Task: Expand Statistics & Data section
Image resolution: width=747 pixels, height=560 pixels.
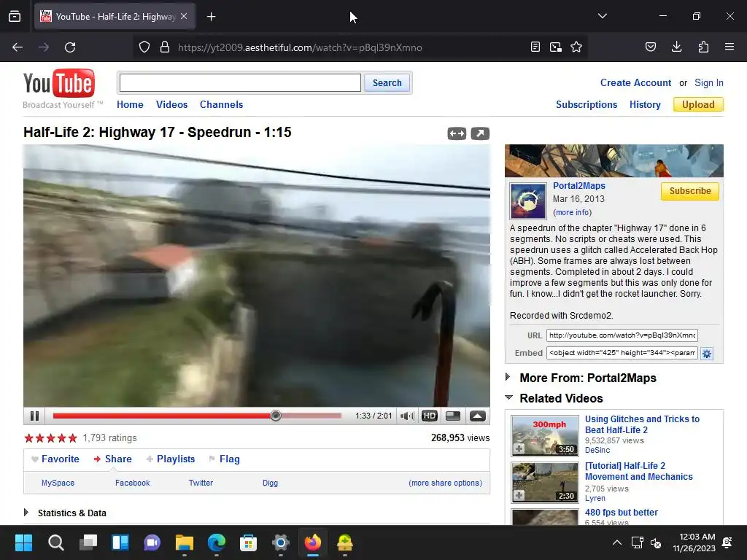Action: 65,513
